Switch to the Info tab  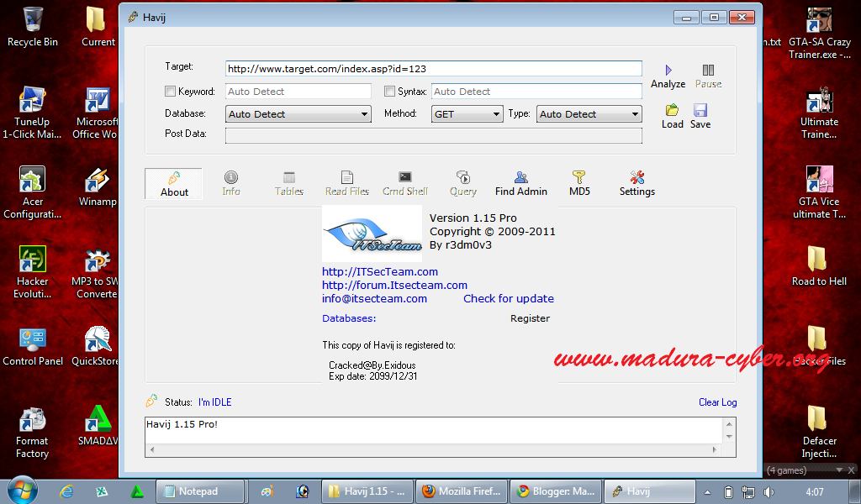pyautogui.click(x=231, y=184)
